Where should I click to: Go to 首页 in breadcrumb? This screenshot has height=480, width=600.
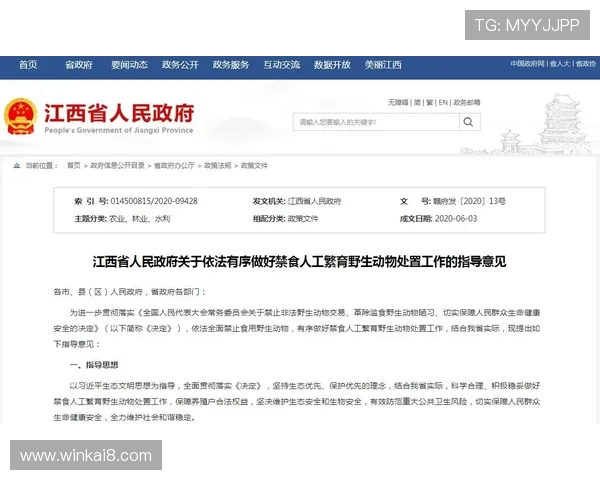(x=73, y=165)
